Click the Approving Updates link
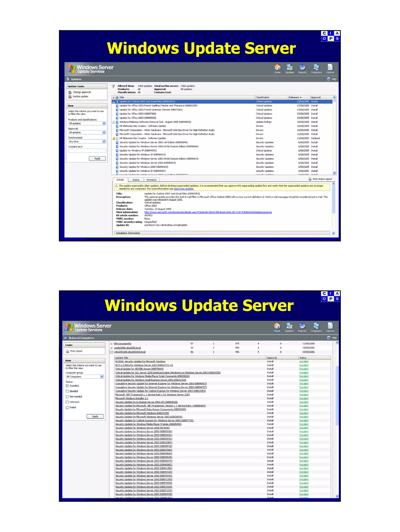 (x=183, y=189)
